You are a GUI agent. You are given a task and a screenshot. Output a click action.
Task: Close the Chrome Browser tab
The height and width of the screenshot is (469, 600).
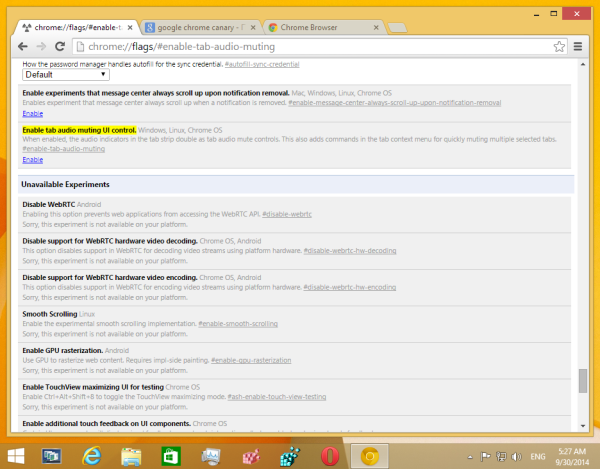[x=376, y=28]
